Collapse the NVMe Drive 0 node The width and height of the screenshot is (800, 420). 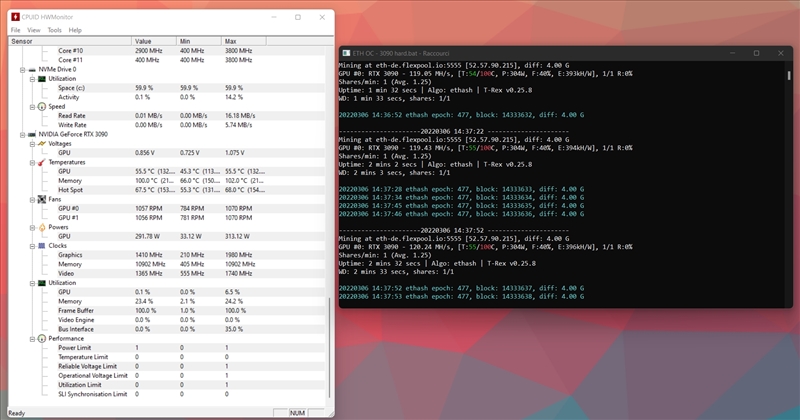tap(22, 69)
